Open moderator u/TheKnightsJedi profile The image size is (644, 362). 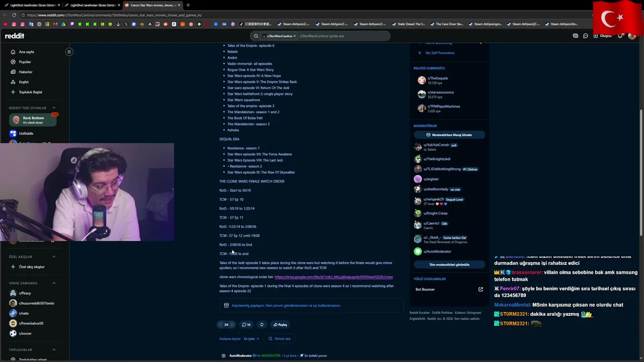pyautogui.click(x=437, y=159)
